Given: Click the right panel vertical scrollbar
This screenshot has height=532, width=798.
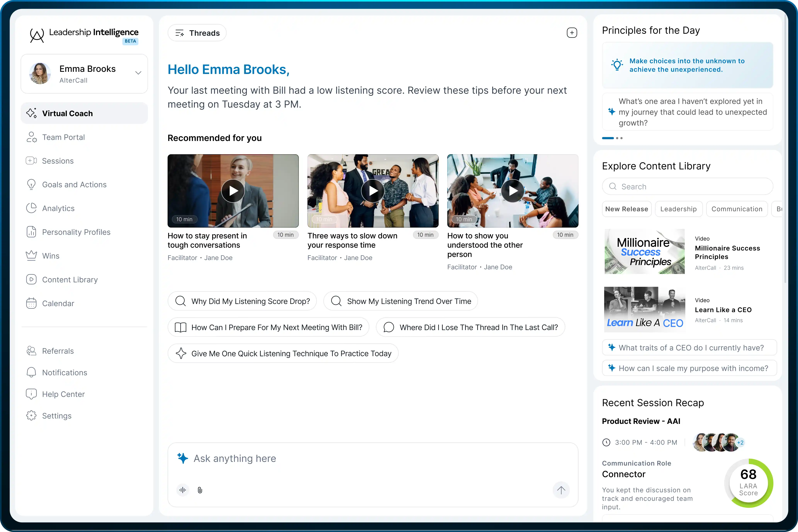Looking at the screenshot, I should click(785, 149).
